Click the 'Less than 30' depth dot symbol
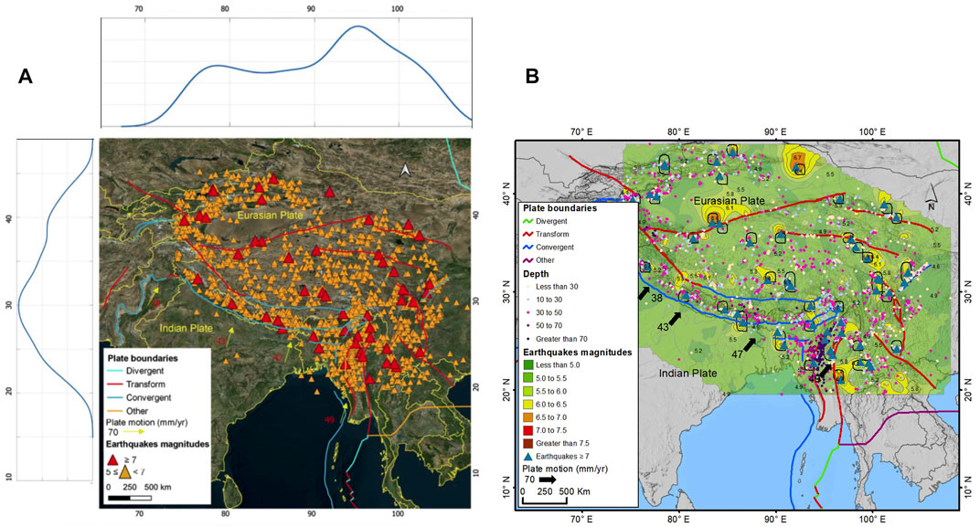 528,287
